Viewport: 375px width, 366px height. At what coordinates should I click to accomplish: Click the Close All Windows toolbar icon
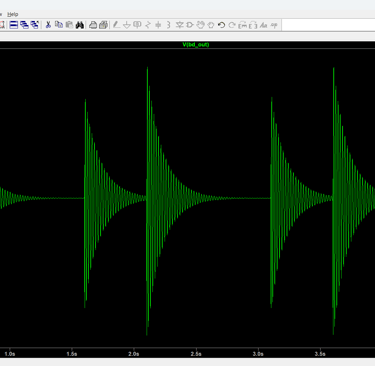point(35,25)
